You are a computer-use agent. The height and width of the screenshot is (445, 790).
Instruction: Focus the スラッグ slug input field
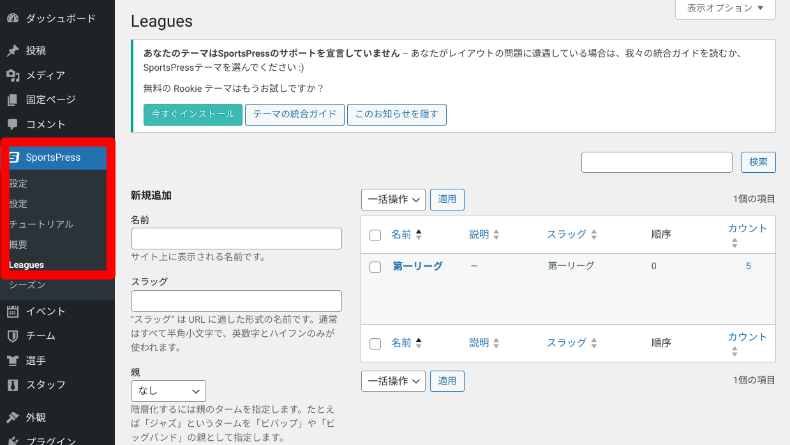click(x=236, y=301)
